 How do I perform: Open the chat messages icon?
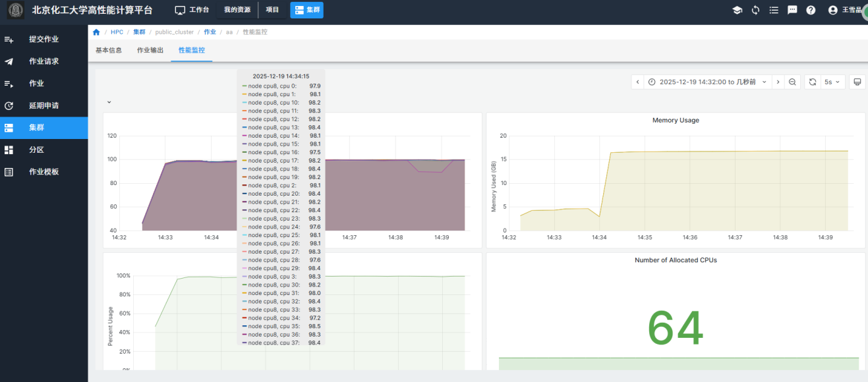click(792, 10)
